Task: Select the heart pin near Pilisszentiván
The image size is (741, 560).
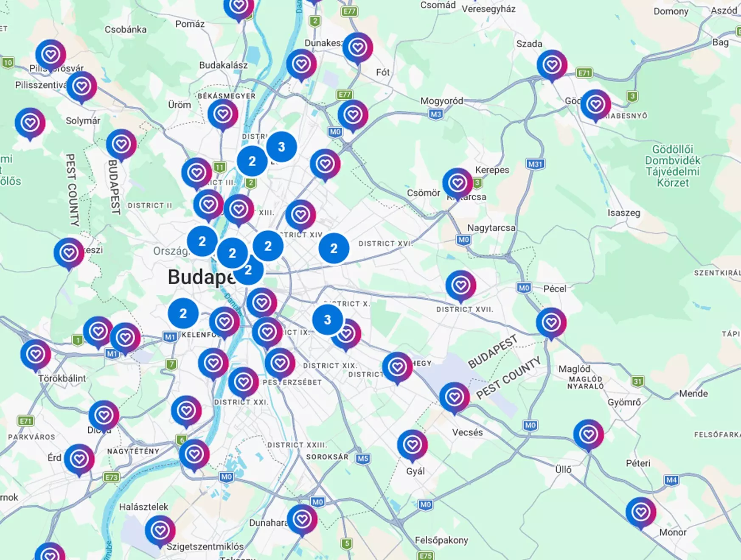Action: pos(81,87)
